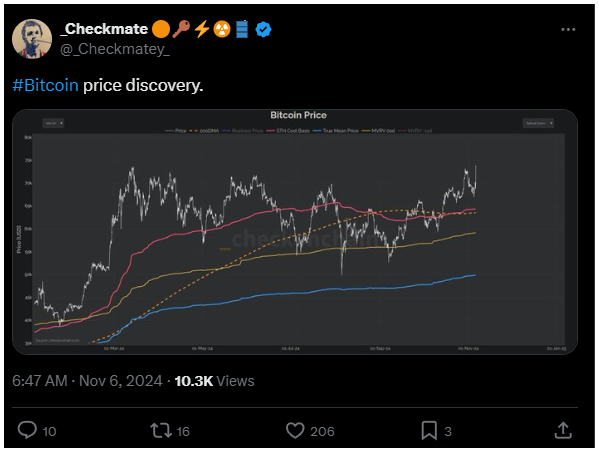Open the #Bitcoin hashtag link
599x452 pixels.
pyautogui.click(x=45, y=85)
